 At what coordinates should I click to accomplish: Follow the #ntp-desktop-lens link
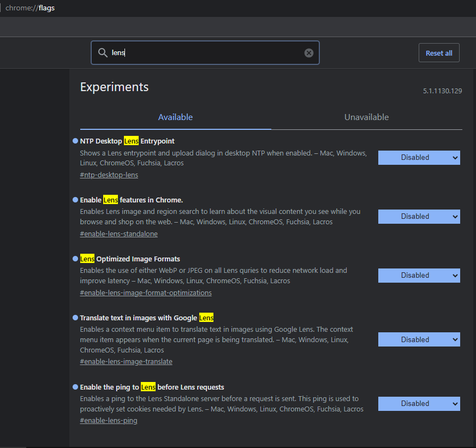tap(109, 175)
